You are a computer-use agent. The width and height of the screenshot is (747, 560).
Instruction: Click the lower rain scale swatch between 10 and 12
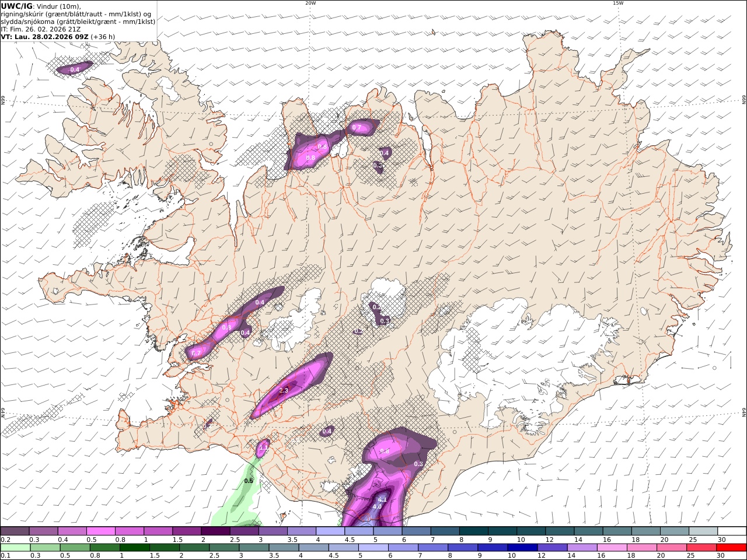coord(522,548)
